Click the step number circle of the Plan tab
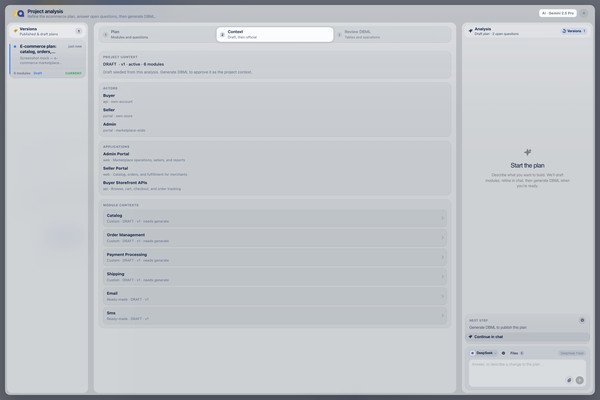 106,34
